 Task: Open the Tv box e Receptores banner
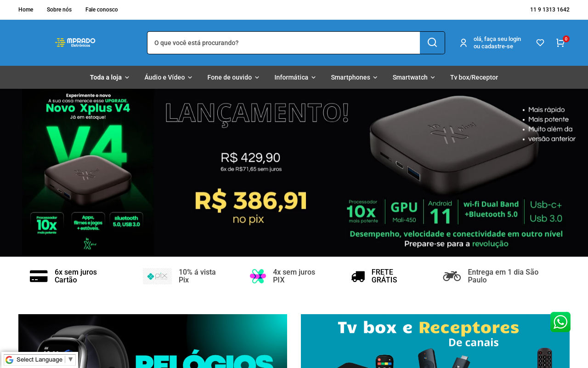tap(435, 341)
